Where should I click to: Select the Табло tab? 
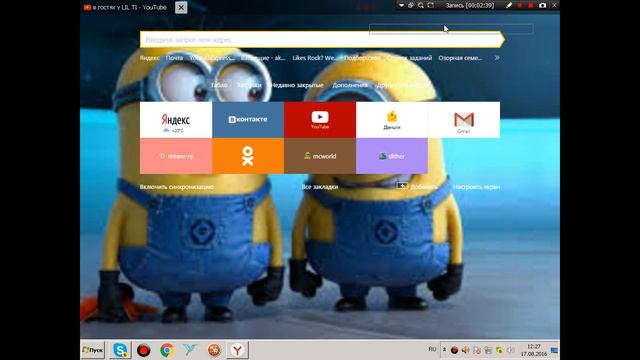click(x=219, y=85)
